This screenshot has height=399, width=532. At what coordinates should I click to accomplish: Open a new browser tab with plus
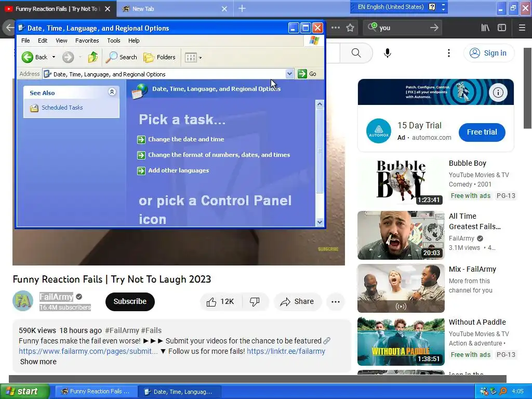coord(242,8)
